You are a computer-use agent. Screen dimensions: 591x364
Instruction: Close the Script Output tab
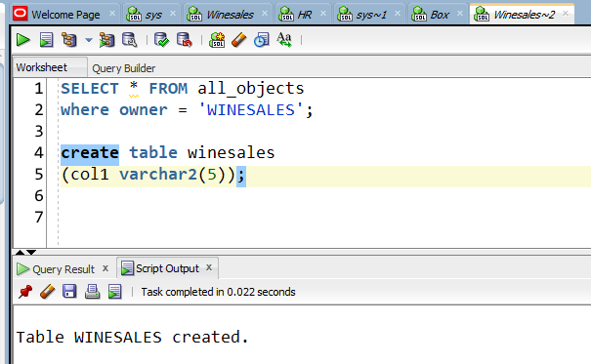209,267
